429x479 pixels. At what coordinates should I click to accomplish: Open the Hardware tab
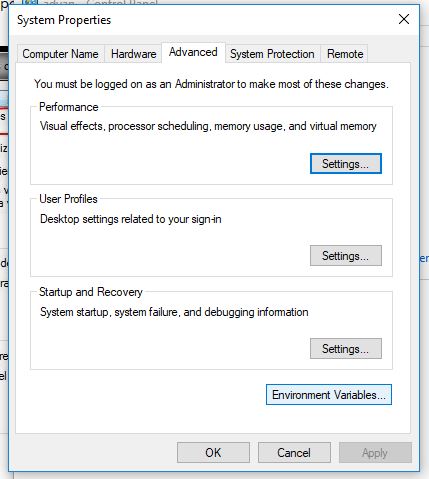133,54
